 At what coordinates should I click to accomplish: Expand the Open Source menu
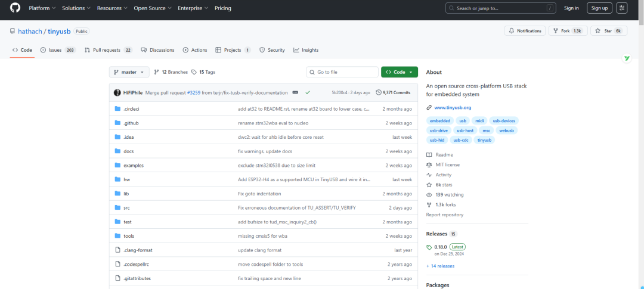153,8
